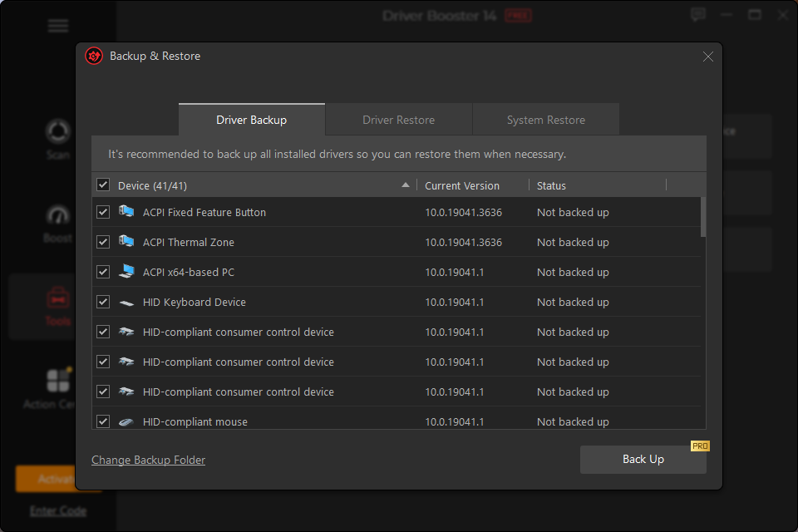Uncheck HID-compliant mouse checkbox
798x532 pixels.
[x=103, y=421]
